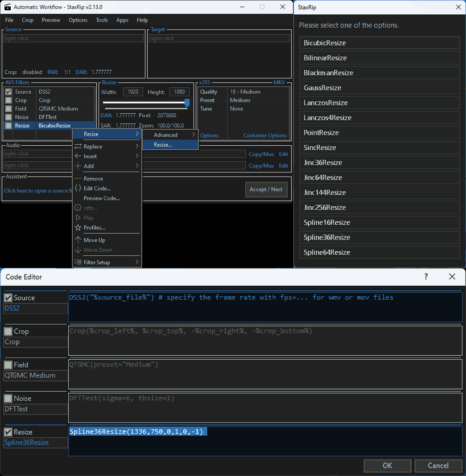This screenshot has width=466, height=476.
Task: Click the resize slider handle
Action: (187, 103)
